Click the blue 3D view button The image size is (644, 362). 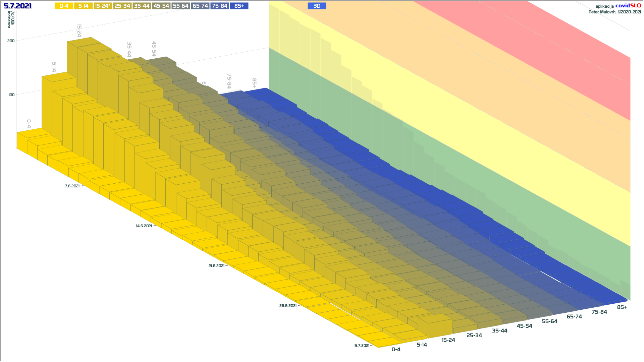[x=317, y=6]
